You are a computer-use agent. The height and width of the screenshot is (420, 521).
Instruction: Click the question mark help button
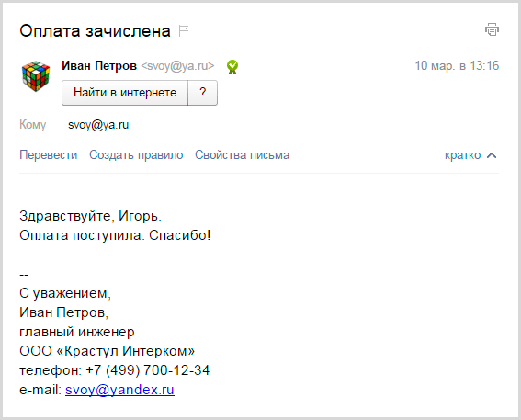click(203, 93)
